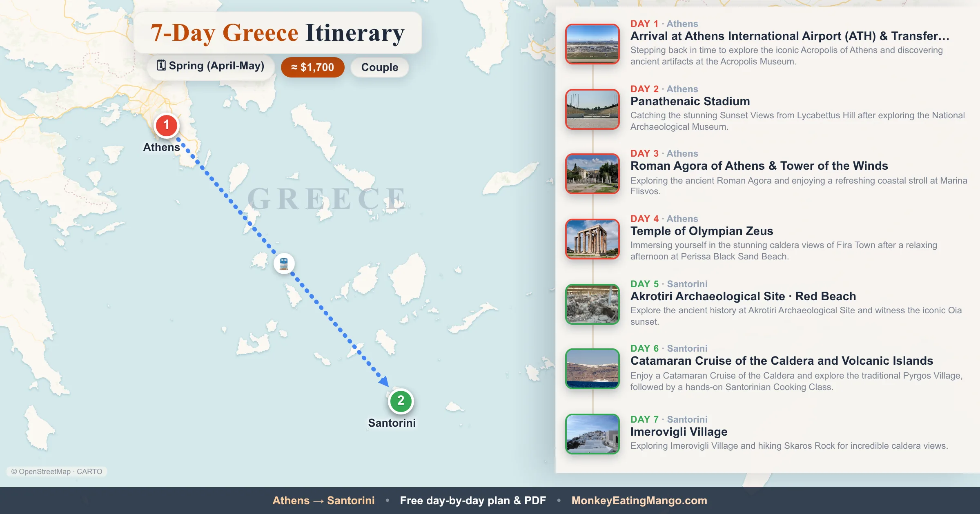Screen dimensions: 980x514
Task: Open the Temple of Olympian Zeus thumbnail
Action: pos(592,239)
